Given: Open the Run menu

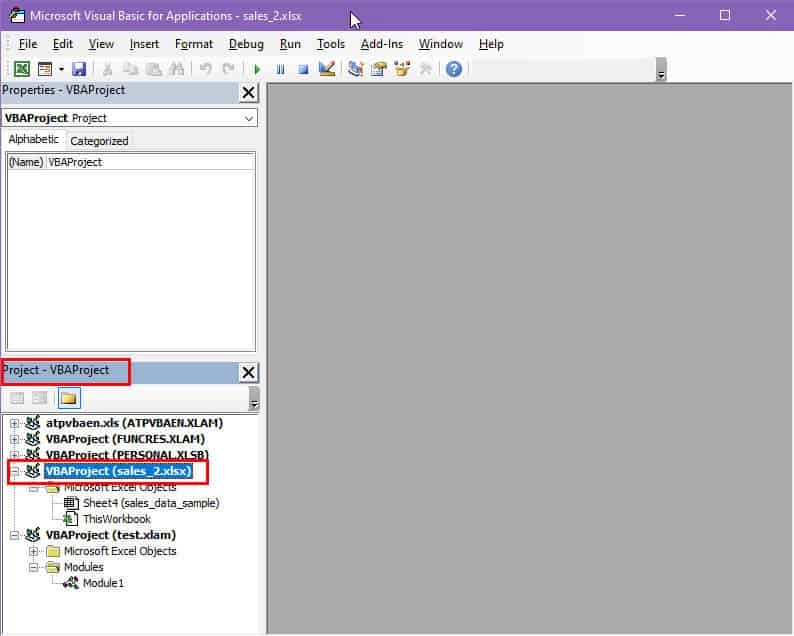Looking at the screenshot, I should point(290,44).
